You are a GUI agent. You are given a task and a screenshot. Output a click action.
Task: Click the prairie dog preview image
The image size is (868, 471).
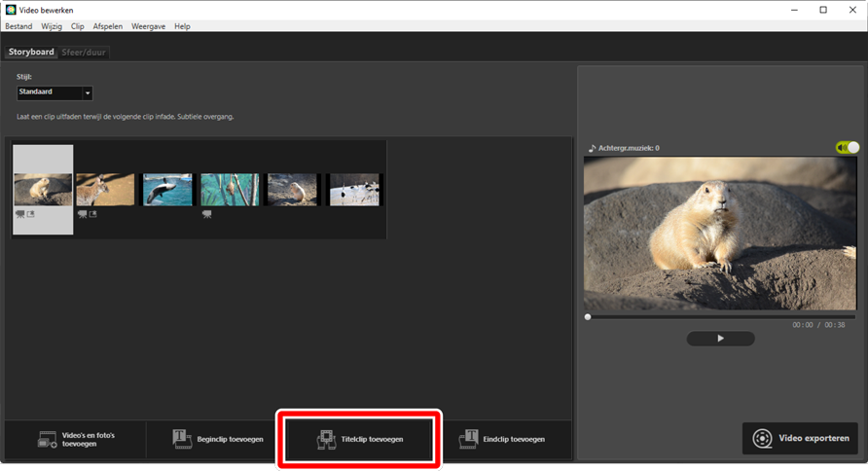720,233
